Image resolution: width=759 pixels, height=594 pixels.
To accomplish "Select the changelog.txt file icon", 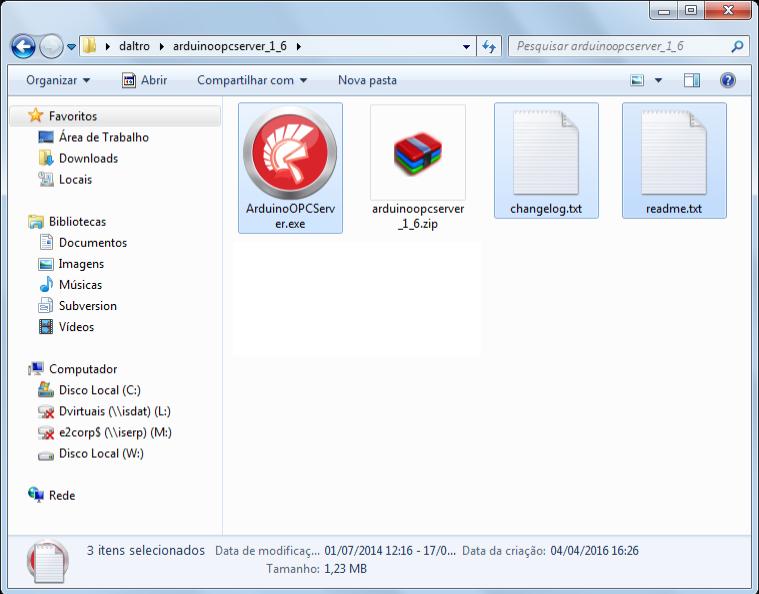I will (546, 152).
